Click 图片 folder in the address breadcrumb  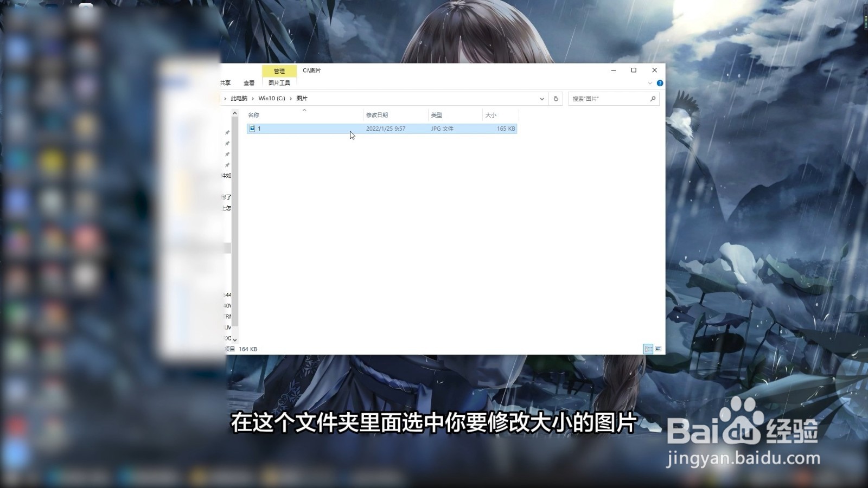pos(302,99)
